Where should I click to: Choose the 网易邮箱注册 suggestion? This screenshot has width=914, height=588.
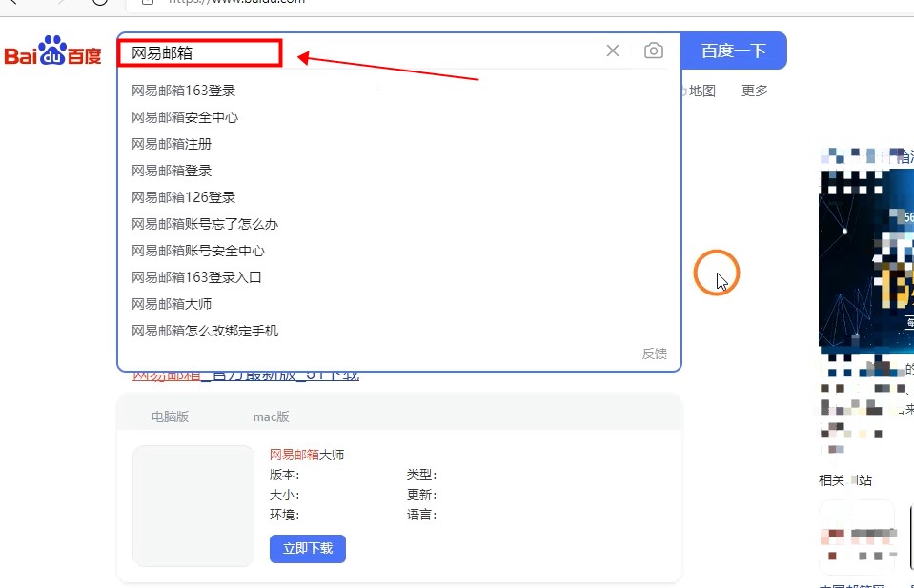tap(172, 145)
